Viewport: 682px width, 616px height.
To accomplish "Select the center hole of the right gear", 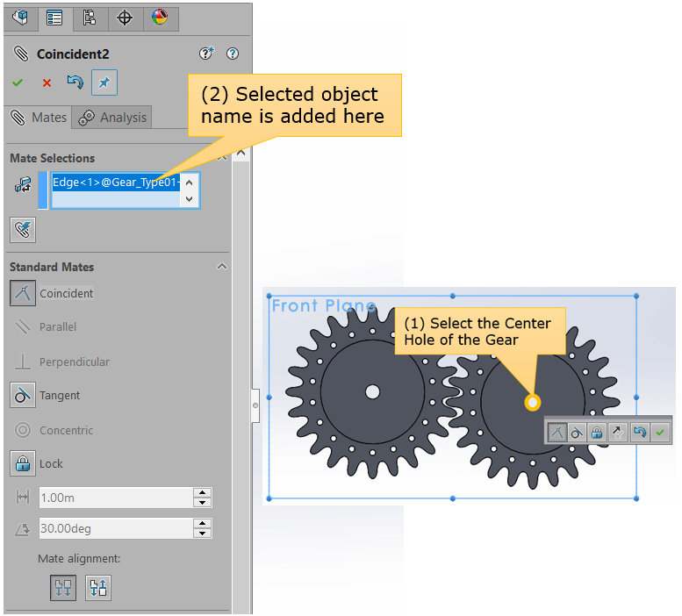I will pos(533,403).
